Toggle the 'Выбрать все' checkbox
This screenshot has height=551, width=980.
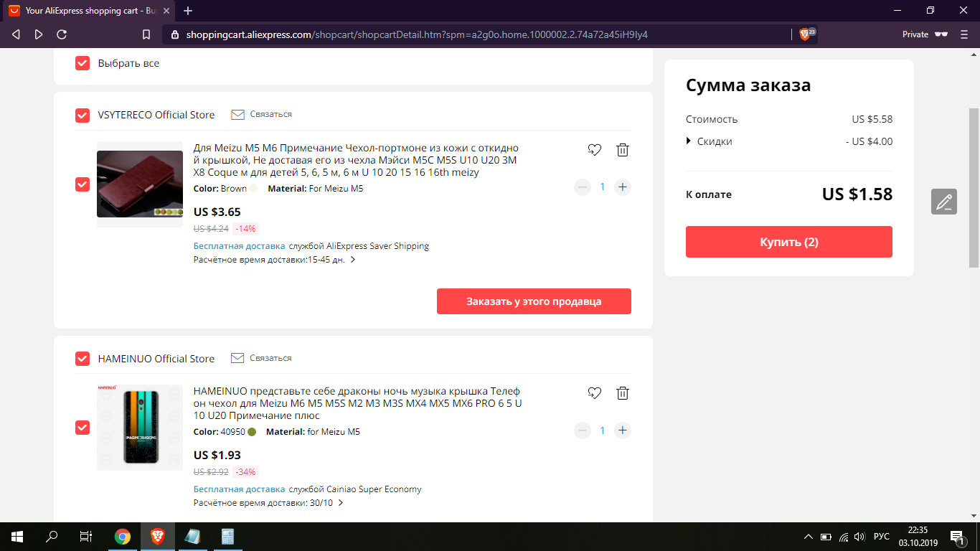tap(83, 63)
